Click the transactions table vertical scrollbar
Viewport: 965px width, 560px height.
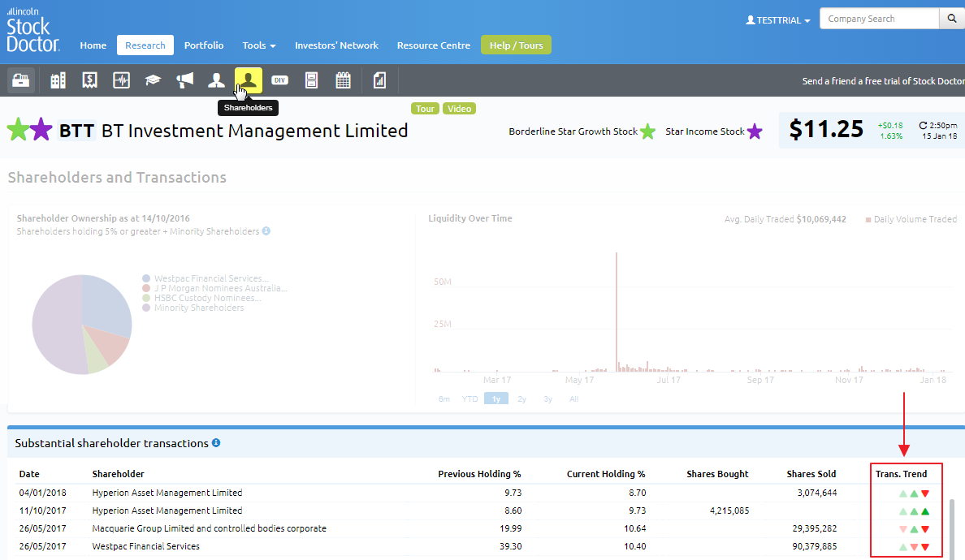coord(954,528)
